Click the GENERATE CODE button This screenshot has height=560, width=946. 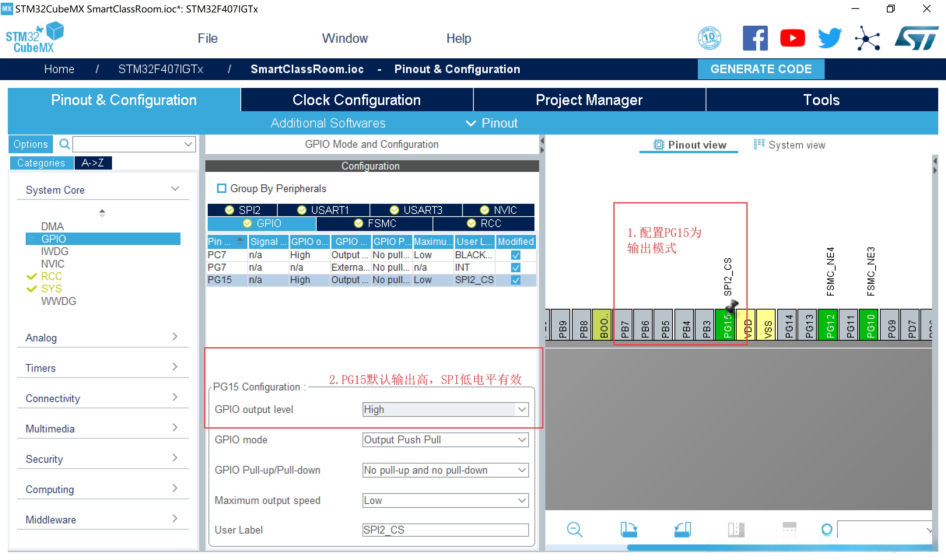click(x=760, y=69)
